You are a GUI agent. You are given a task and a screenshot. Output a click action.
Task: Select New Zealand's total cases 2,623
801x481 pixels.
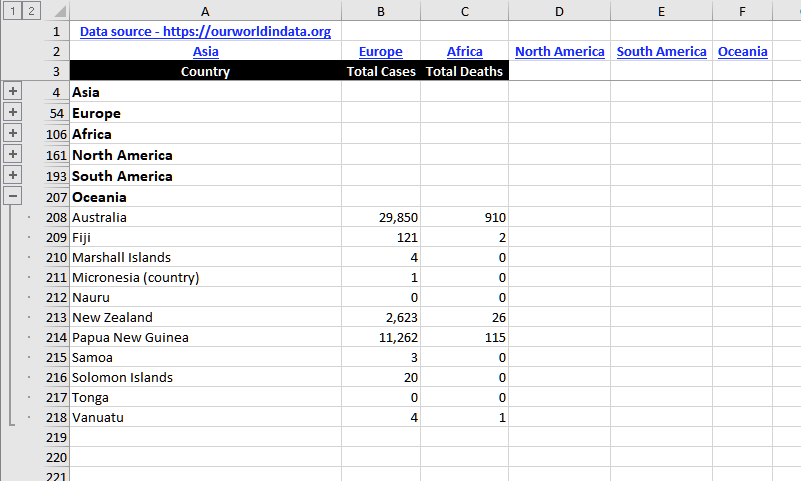pos(381,318)
